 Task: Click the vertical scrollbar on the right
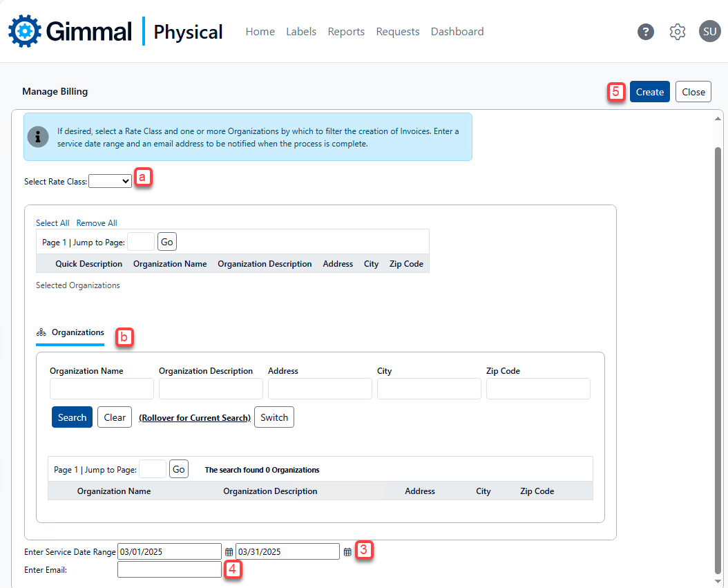coord(718,345)
